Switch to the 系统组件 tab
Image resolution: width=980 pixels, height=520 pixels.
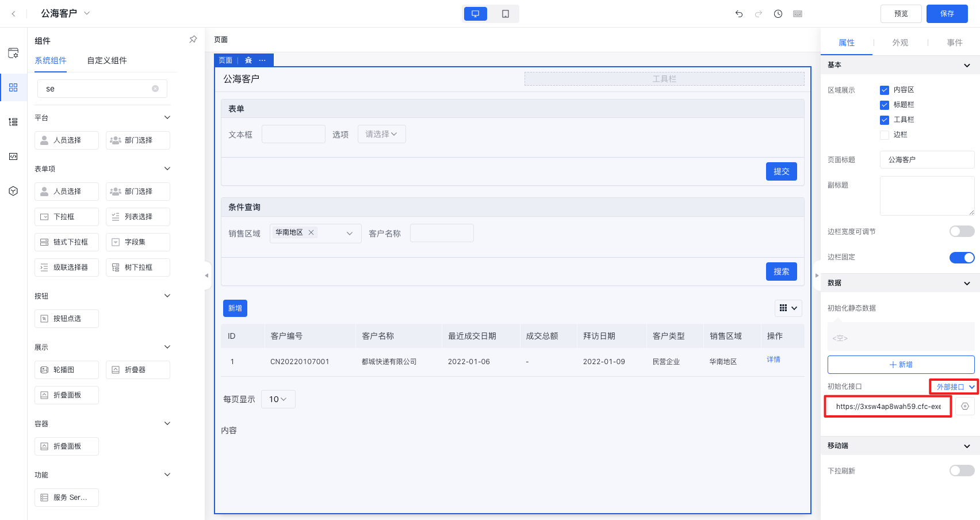pyautogui.click(x=51, y=60)
